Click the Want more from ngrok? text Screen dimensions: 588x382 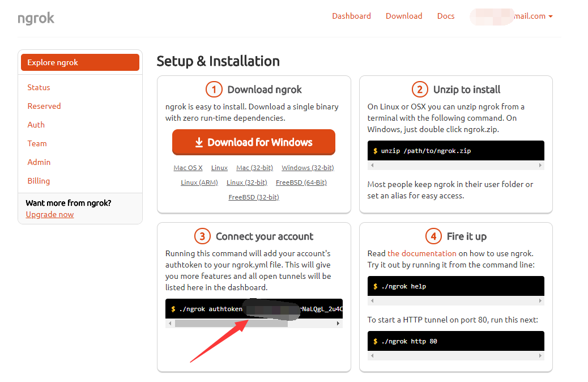[x=68, y=203]
